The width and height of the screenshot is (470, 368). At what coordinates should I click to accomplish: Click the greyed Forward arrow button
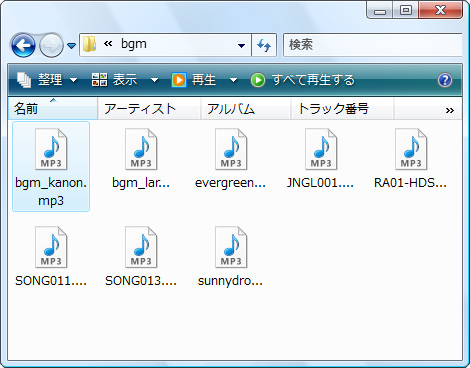pyautogui.click(x=51, y=45)
